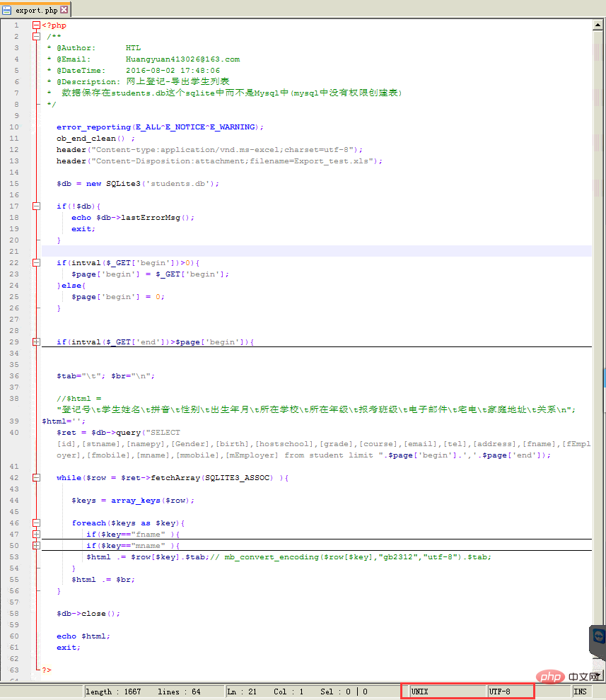
Task: Close the export.php tab
Action: 64,10
